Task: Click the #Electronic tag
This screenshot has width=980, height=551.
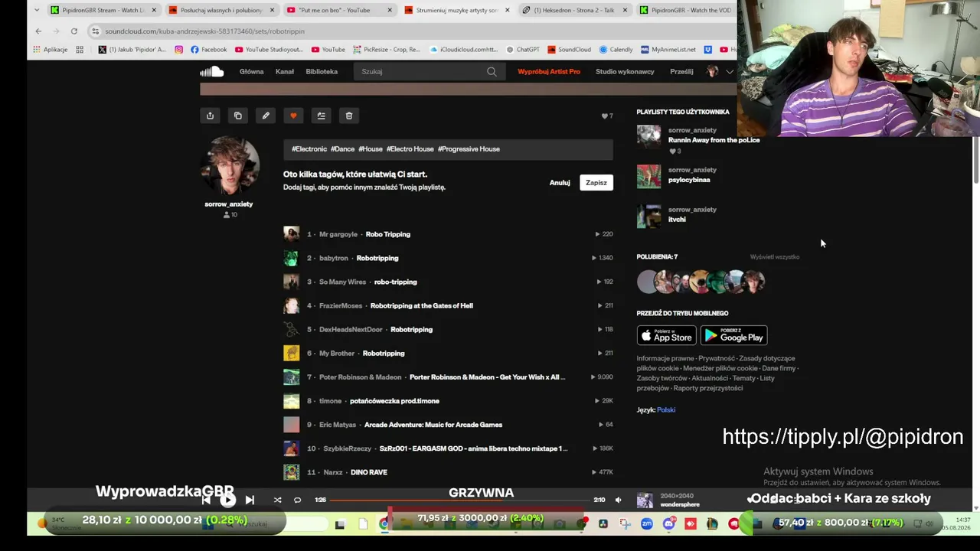Action: [x=309, y=149]
